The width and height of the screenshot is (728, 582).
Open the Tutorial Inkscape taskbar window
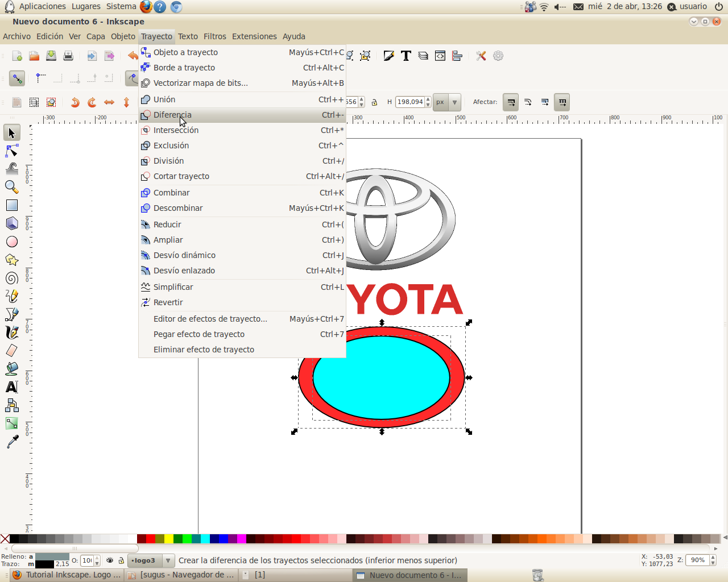point(67,575)
